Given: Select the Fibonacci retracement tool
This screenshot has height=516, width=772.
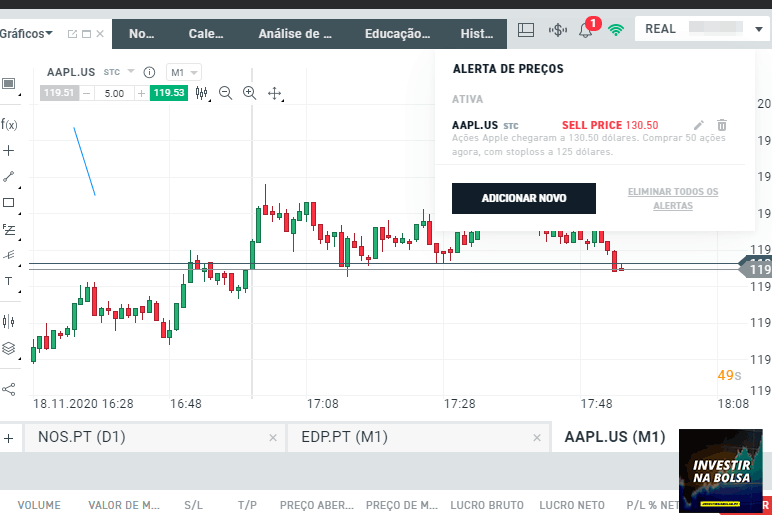Looking at the screenshot, I should (x=9, y=229).
